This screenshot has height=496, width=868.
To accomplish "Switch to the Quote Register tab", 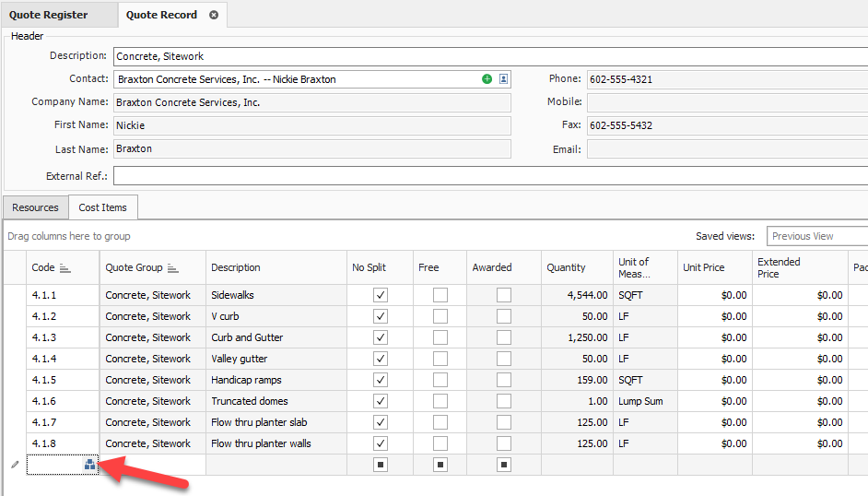I will click(x=49, y=15).
